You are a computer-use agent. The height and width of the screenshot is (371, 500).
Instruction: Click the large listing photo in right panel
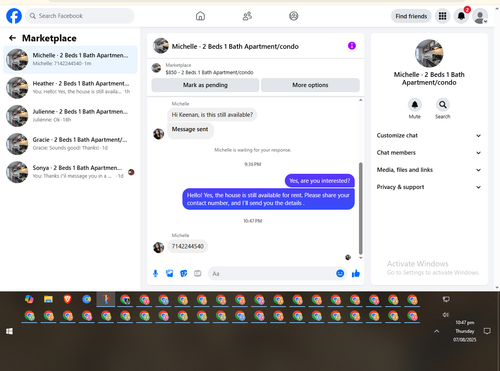[429, 53]
